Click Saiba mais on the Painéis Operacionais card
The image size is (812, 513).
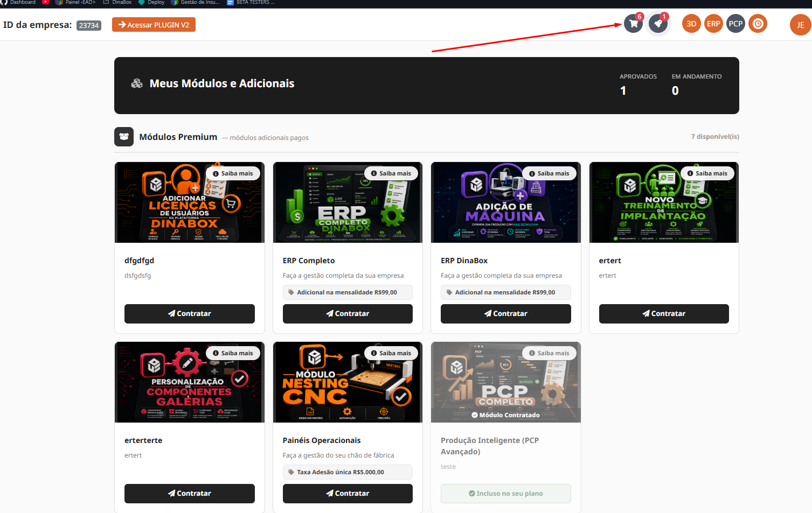coord(391,353)
